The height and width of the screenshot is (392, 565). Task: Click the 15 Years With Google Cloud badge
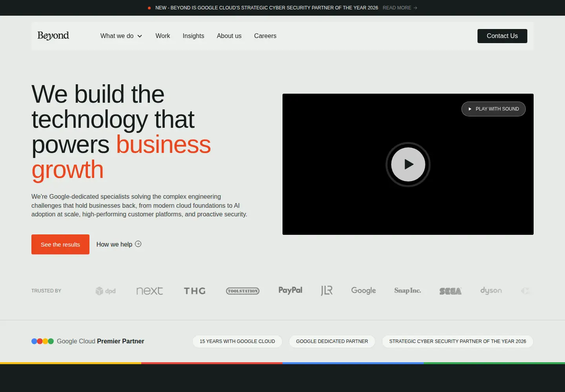[237, 341]
